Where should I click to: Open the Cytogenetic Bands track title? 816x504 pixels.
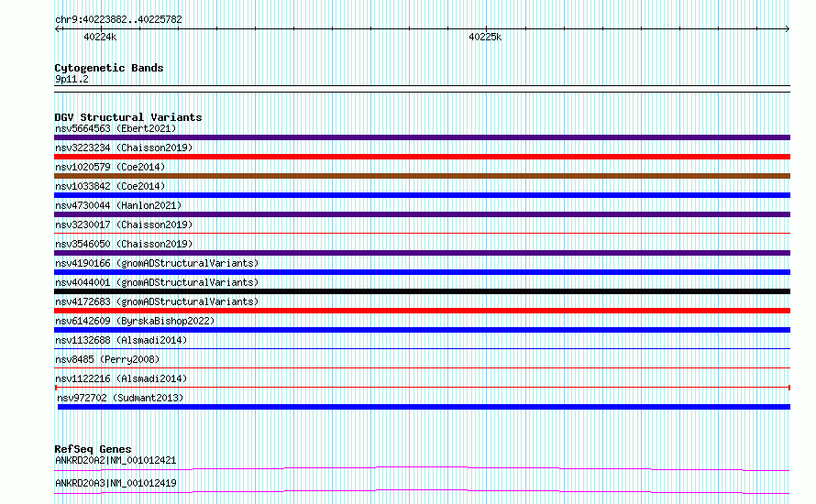coord(109,68)
